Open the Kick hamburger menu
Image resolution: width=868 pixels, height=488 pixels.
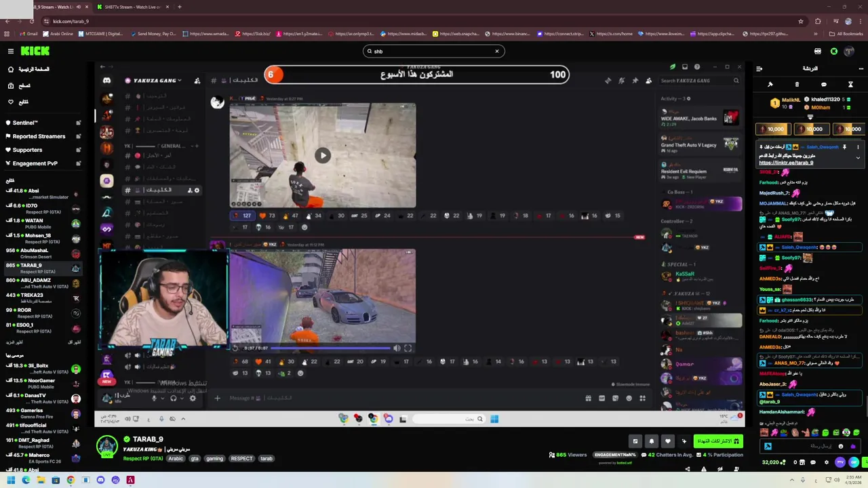coord(10,51)
